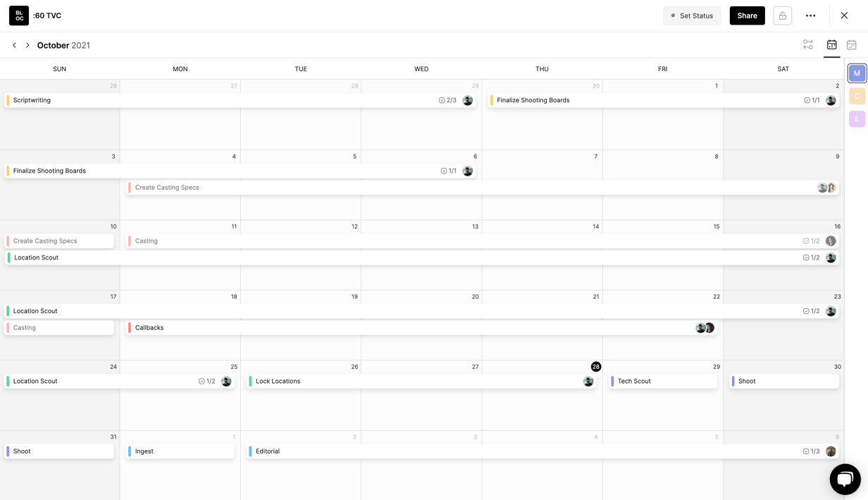This screenshot has width=868, height=500.
Task: Open the timeline view icon
Action: coord(808,45)
